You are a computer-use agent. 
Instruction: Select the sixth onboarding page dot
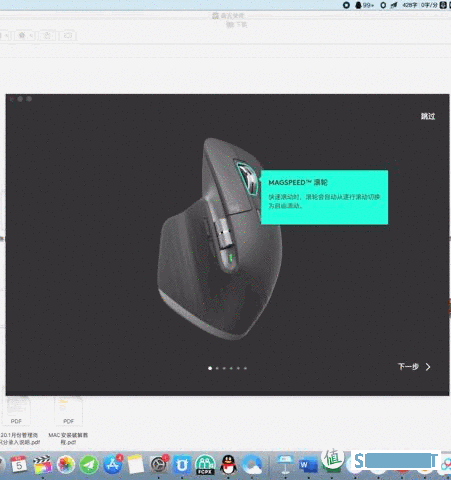coord(245,368)
